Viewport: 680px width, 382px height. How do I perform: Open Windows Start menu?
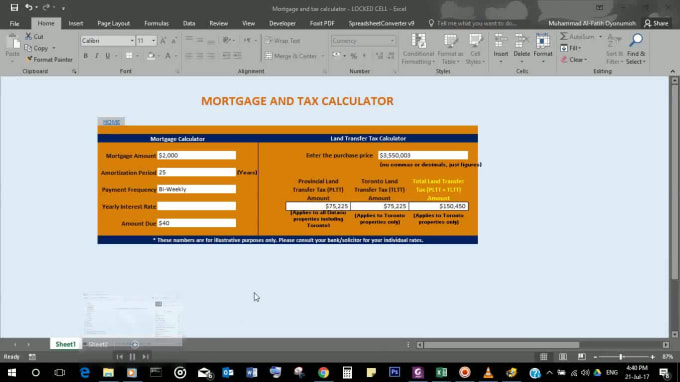click(12, 372)
